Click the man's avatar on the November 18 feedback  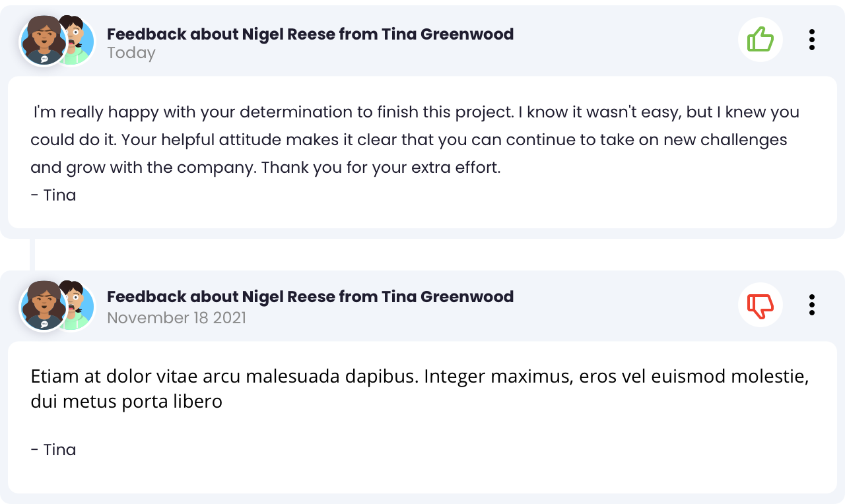pyautogui.click(x=81, y=306)
